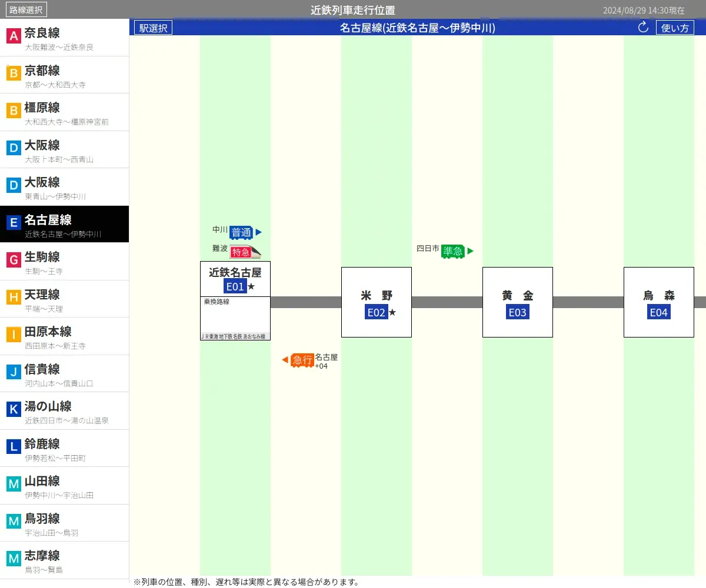Click the 名古屋線(近鉄名古屋～伊勢中川) header title
This screenshot has width=706, height=588.
[x=418, y=28]
